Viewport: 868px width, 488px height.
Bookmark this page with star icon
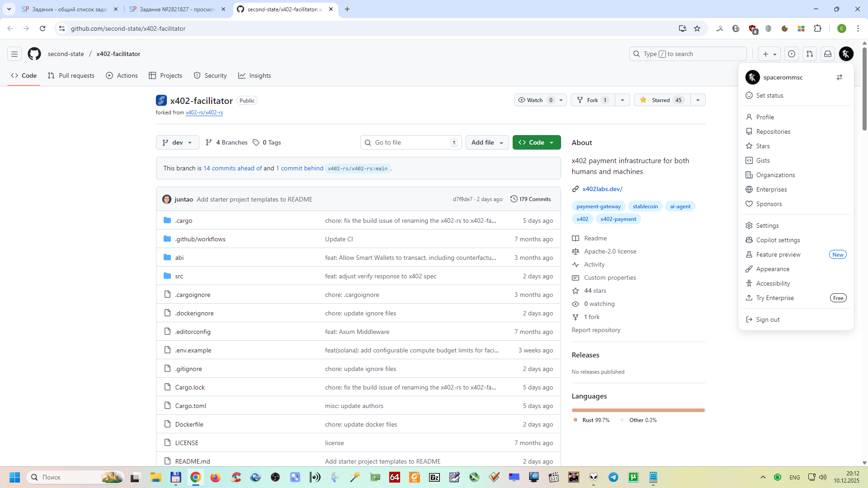[697, 28]
